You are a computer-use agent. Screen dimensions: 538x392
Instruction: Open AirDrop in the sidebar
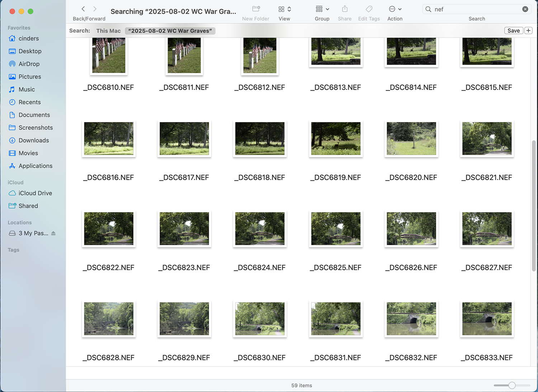(x=29, y=64)
